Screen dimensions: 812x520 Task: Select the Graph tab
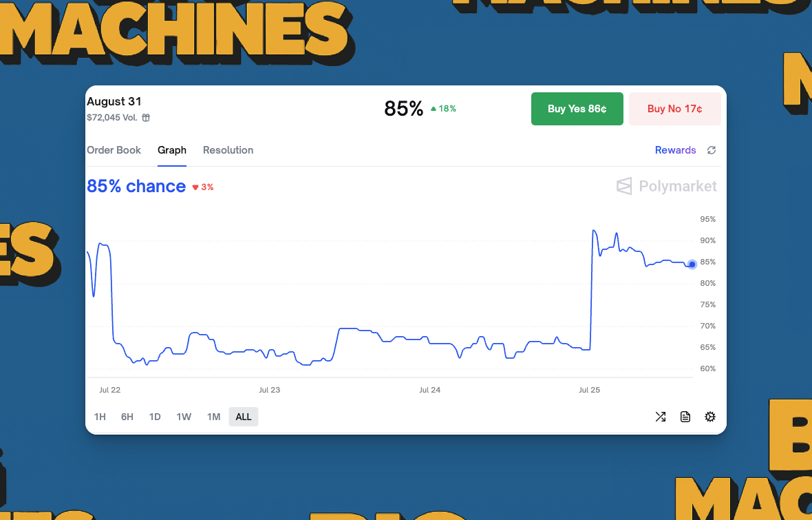[172, 150]
